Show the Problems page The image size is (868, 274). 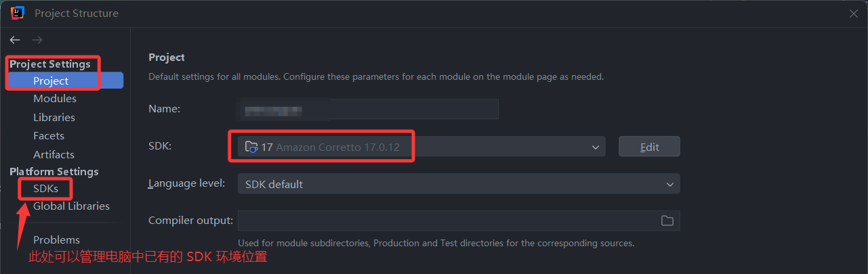[x=56, y=239]
